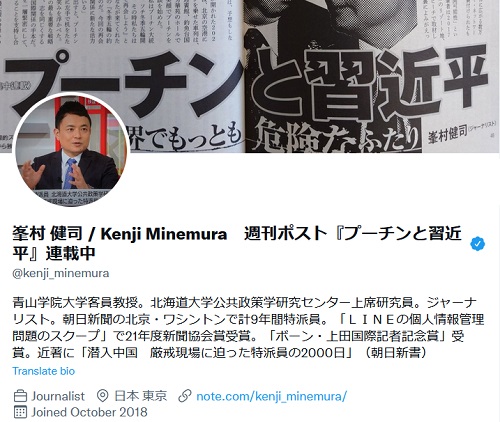500x422 pixels.
Task: Click the location pin icon
Action: tap(103, 396)
